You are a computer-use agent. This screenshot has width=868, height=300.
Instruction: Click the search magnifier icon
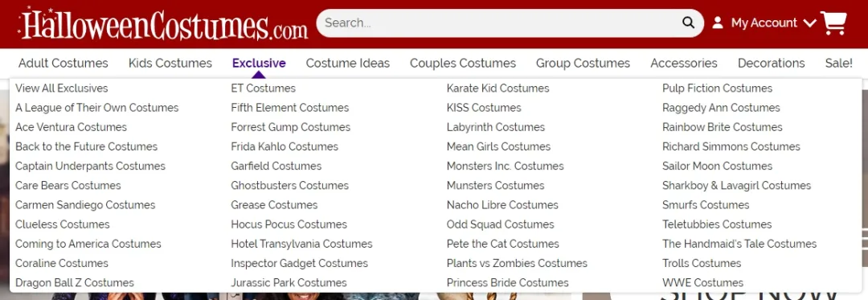point(688,23)
